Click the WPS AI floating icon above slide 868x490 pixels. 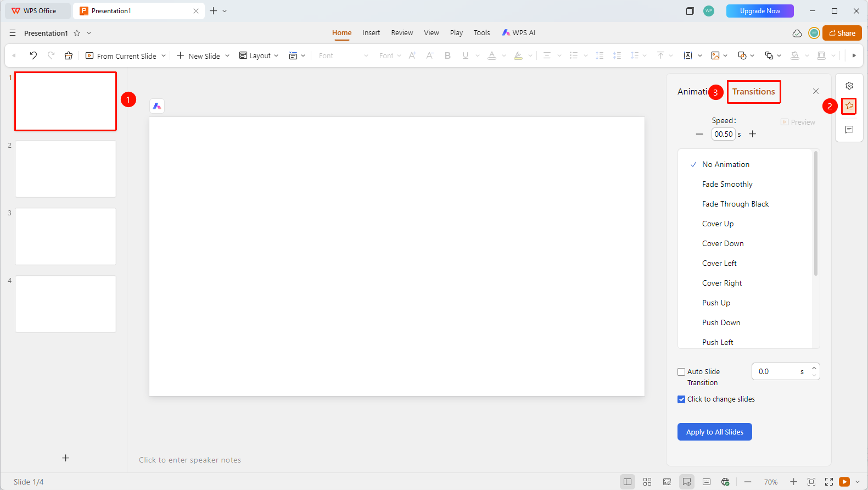(157, 106)
